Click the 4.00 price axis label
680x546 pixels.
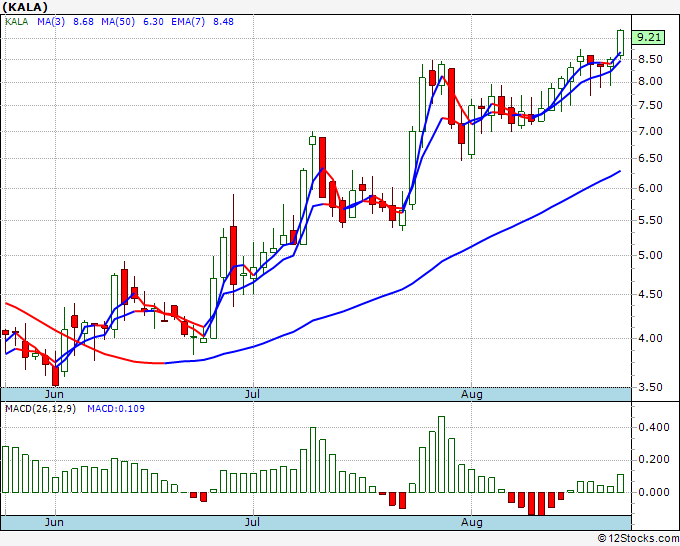point(650,338)
